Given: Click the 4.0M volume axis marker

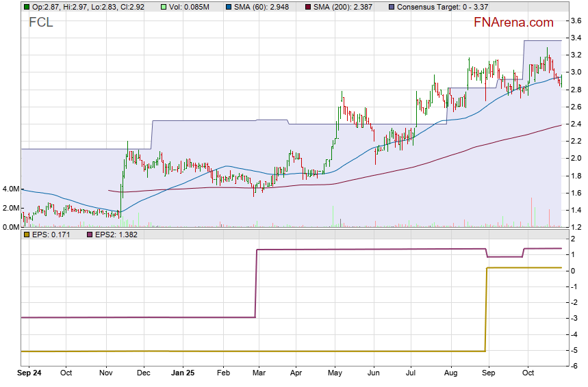Looking at the screenshot, I should coord(10,189).
